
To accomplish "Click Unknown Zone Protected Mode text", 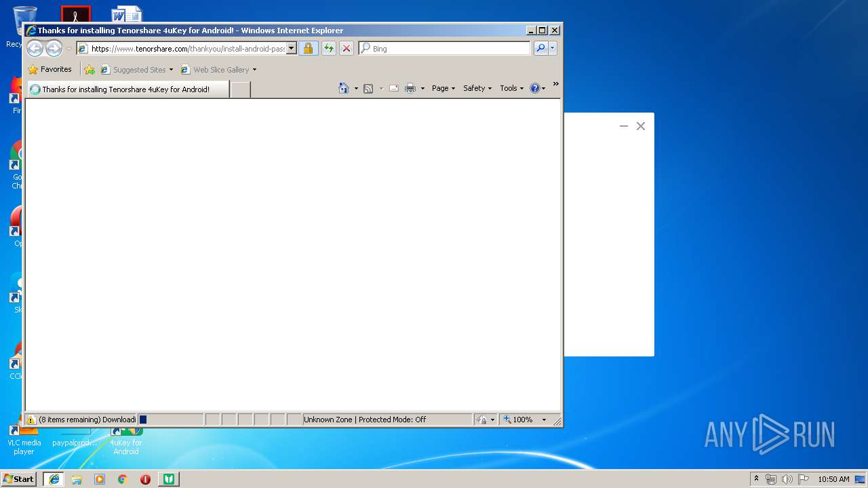I will pos(365,420).
